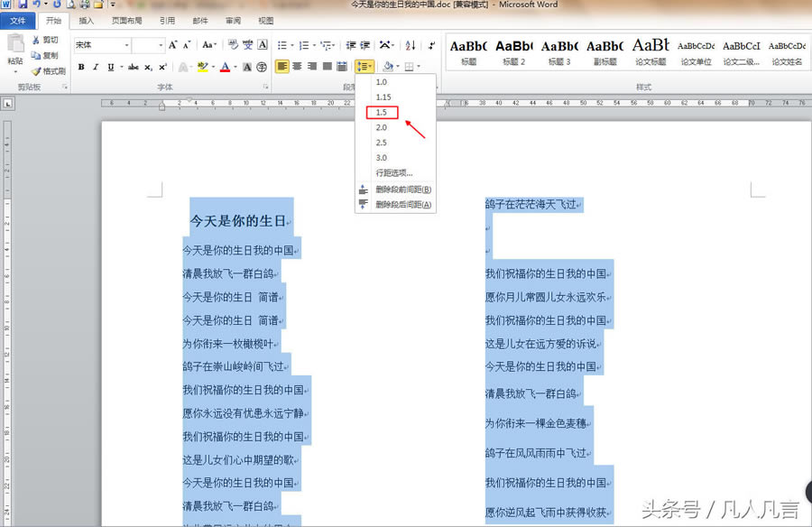Click the Cut (剪切) scissors icon
The width and height of the screenshot is (812, 527).
coord(35,41)
